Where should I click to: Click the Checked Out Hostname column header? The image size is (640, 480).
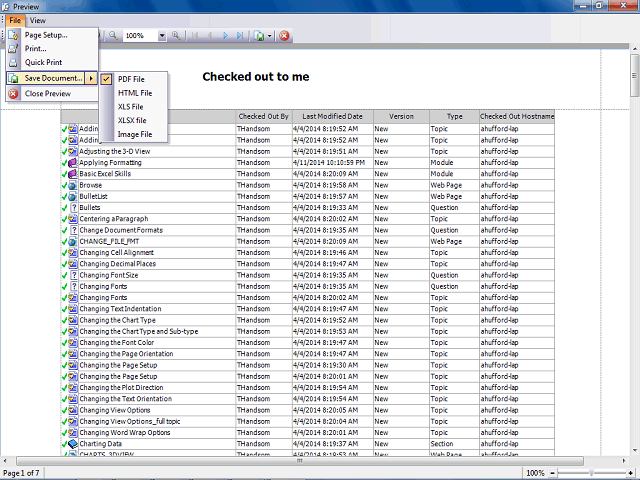(517, 116)
